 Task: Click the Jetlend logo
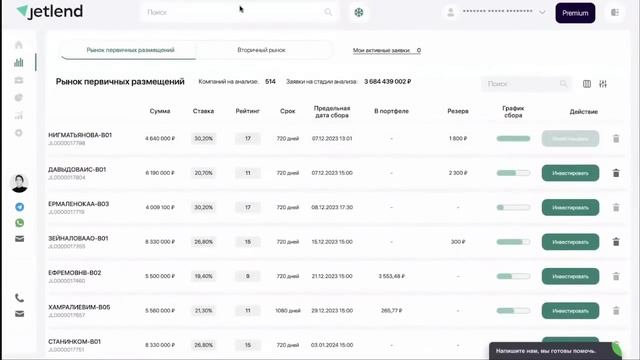49,11
